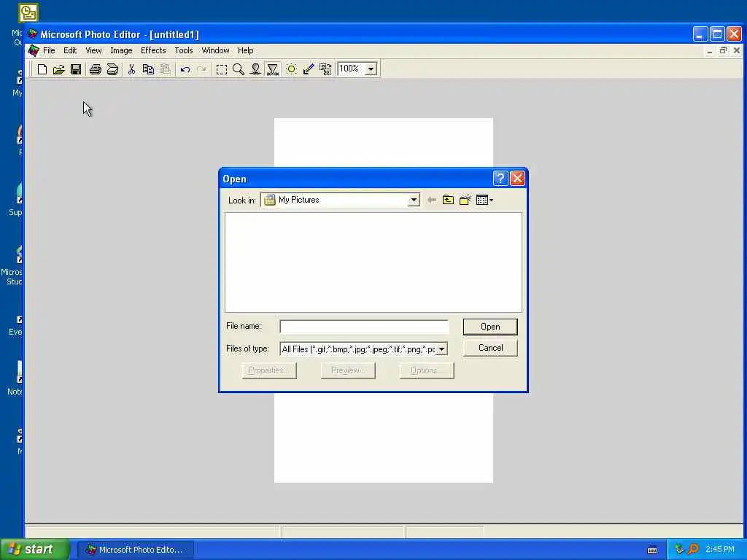The image size is (747, 560).
Task: Click the Paste toolbar icon
Action: [166, 69]
